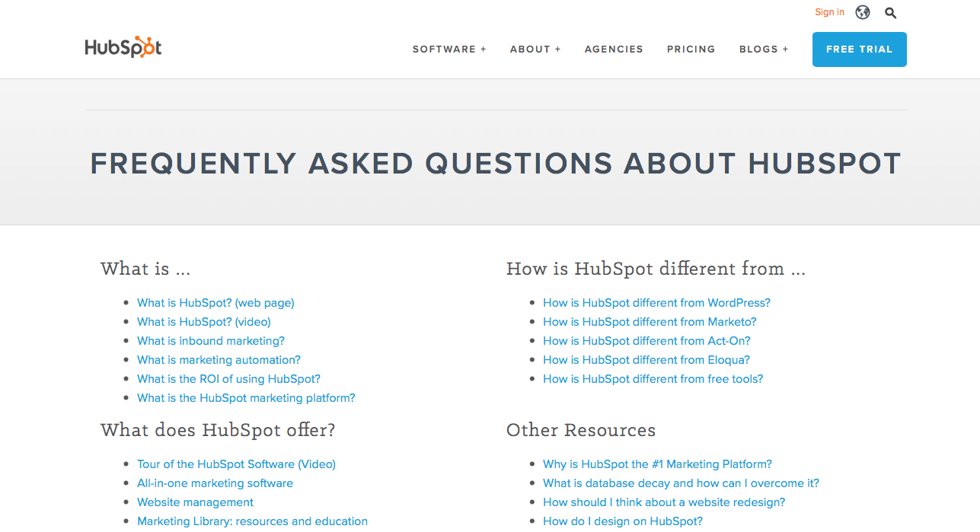Open the language globe icon
This screenshot has width=980, height=532.
point(863,12)
